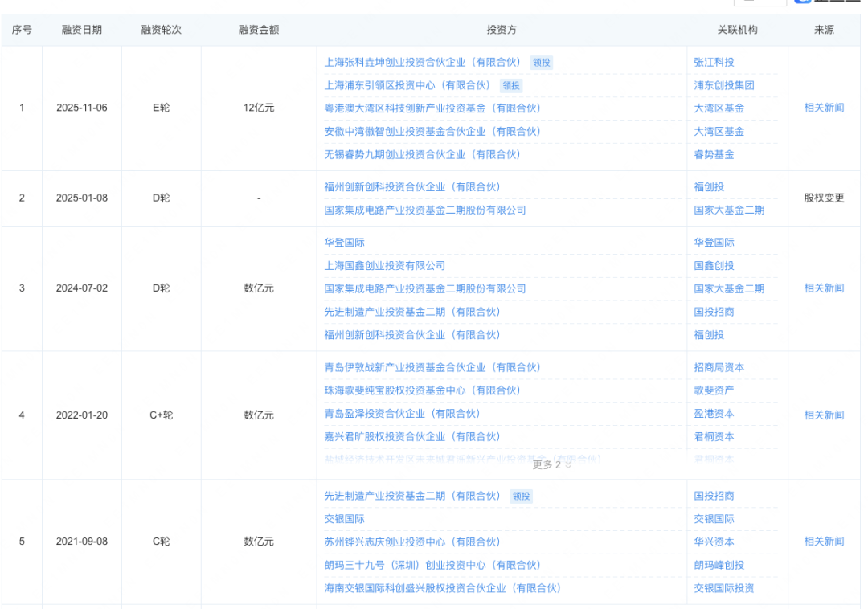Open 国投招商 in the 2021-09-08 row
868x609 pixels.
click(714, 497)
